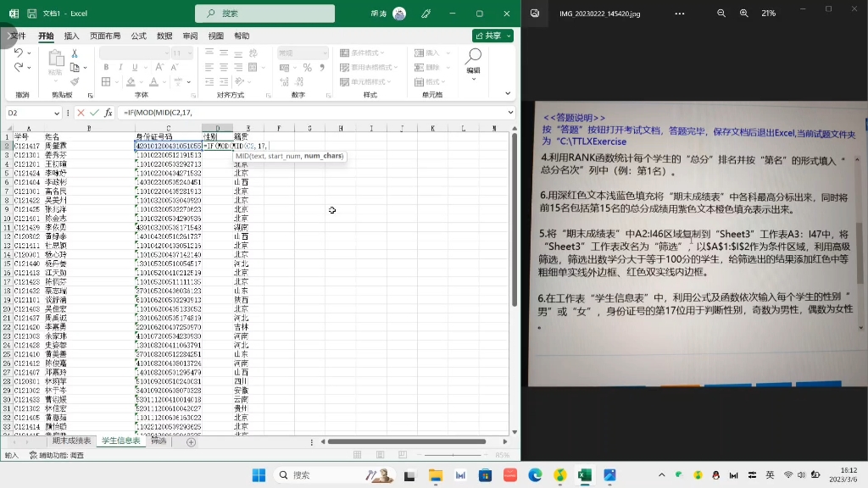Expand the Fill Color dropdown arrow
This screenshot has width=868, height=488.
coord(139,81)
